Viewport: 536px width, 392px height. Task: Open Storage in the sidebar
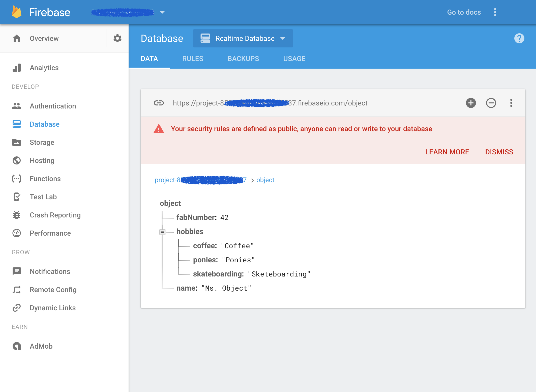pyautogui.click(x=42, y=142)
